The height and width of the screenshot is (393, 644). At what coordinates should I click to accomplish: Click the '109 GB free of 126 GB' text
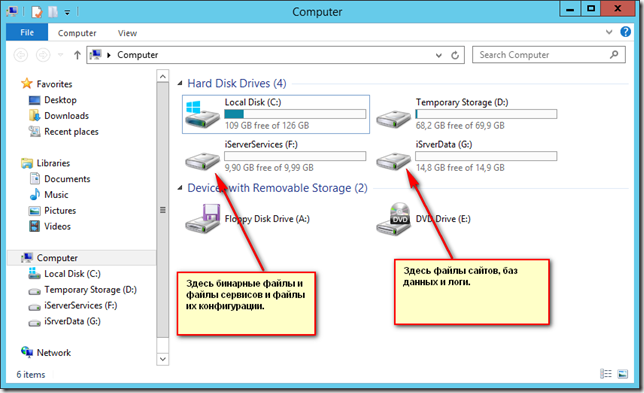pos(267,125)
